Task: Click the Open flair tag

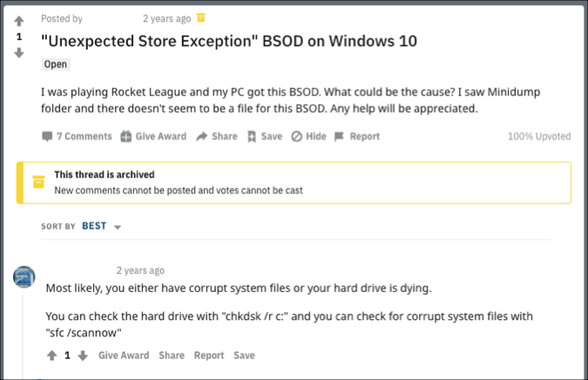Action: (x=55, y=64)
